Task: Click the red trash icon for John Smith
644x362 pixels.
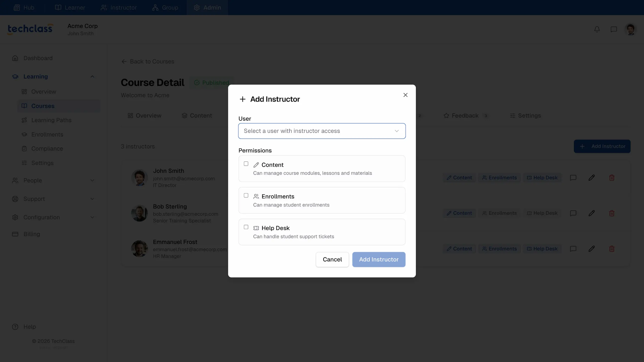Action: click(612, 178)
